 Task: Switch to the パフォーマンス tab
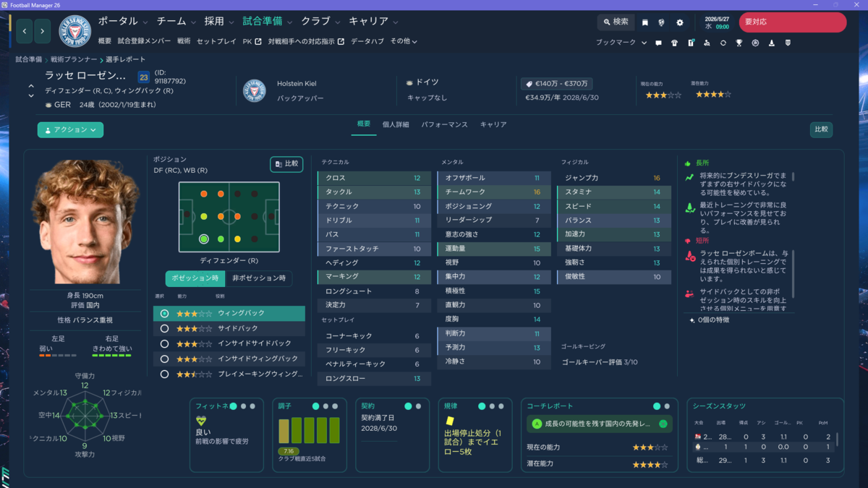point(444,124)
